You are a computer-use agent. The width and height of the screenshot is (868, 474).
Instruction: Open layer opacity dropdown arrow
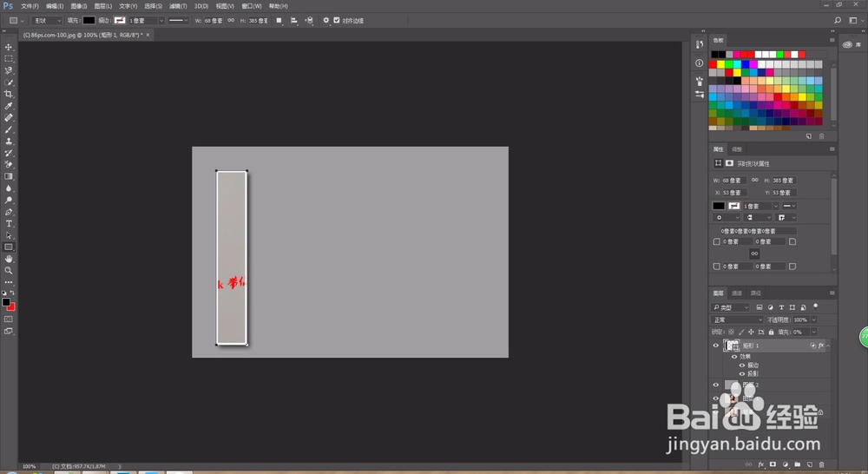pyautogui.click(x=814, y=319)
